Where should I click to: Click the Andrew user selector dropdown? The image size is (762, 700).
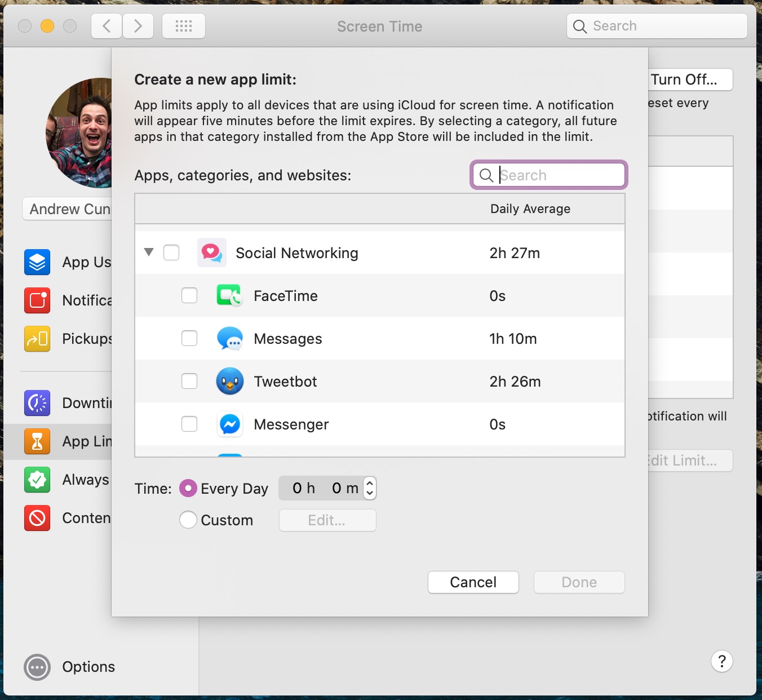(x=68, y=209)
